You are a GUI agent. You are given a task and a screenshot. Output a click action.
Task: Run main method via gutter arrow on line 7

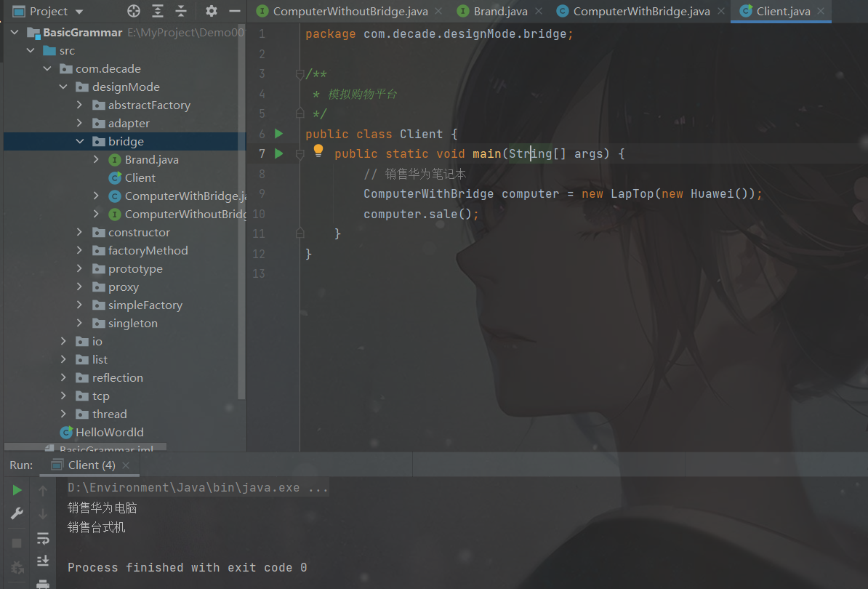click(279, 153)
